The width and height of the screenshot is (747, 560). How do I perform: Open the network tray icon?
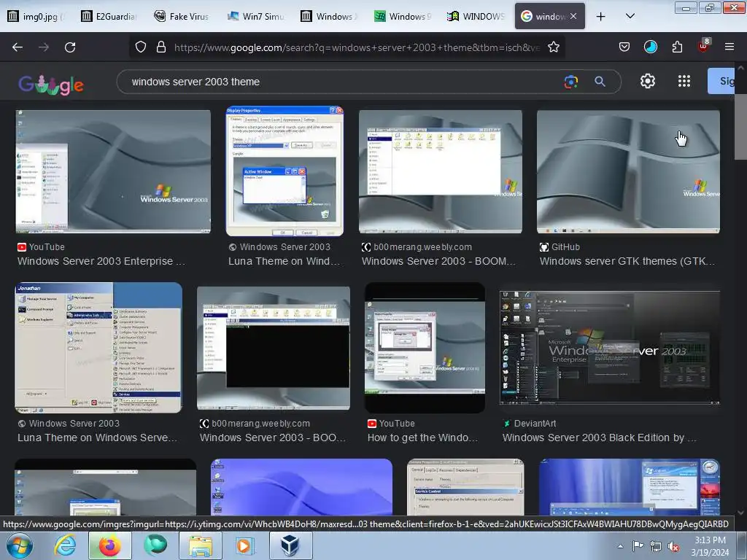tap(656, 546)
